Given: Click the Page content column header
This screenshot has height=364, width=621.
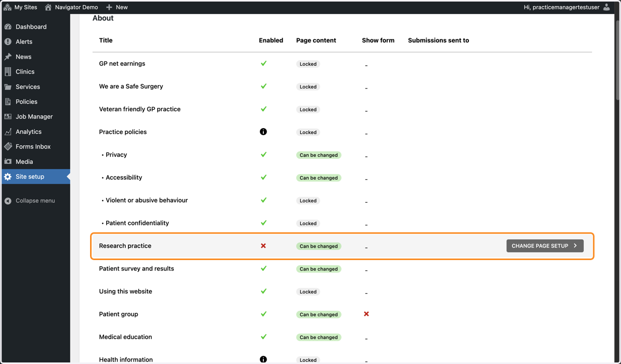Looking at the screenshot, I should (316, 40).
